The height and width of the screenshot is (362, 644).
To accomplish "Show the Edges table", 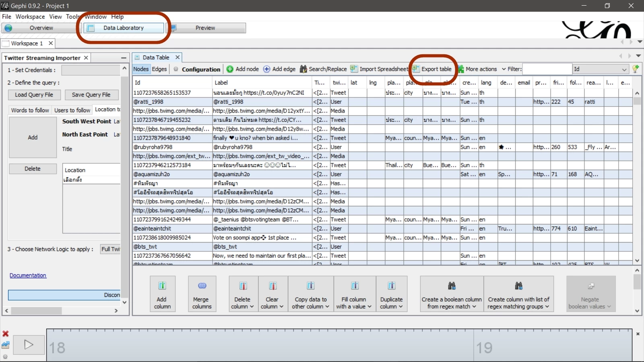I will pyautogui.click(x=159, y=69).
